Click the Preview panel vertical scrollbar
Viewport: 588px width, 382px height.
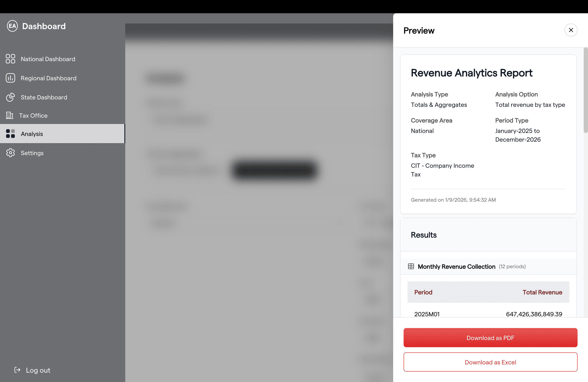(585, 90)
